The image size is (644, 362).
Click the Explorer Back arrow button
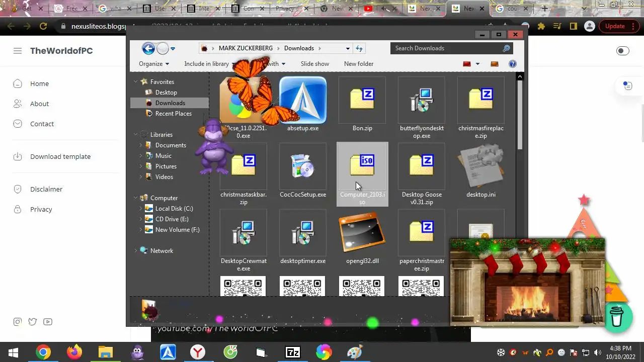pyautogui.click(x=148, y=48)
